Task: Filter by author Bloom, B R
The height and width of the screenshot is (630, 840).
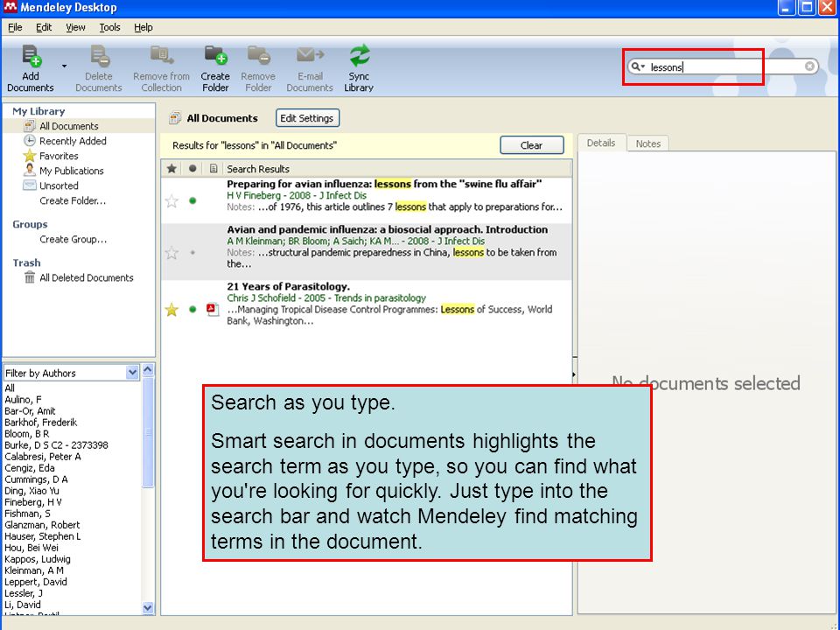Action: click(27, 434)
